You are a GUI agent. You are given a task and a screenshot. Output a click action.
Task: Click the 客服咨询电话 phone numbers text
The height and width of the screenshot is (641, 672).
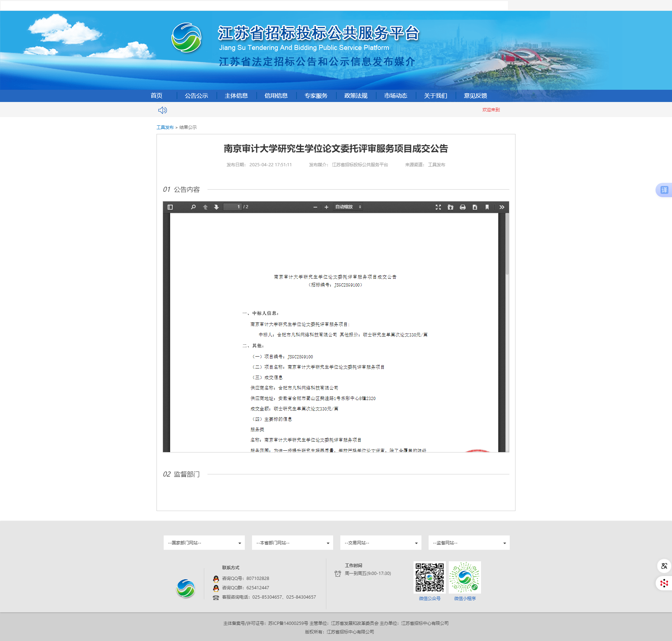click(x=269, y=597)
